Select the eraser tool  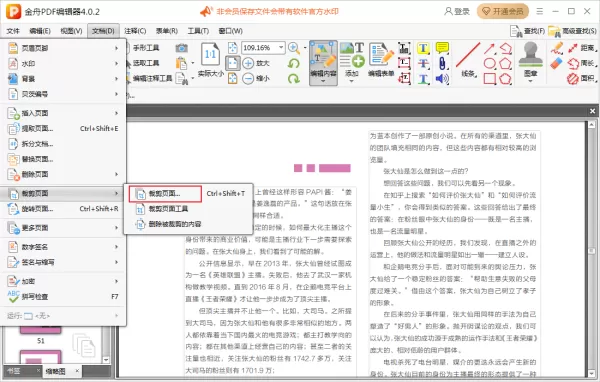557,63
